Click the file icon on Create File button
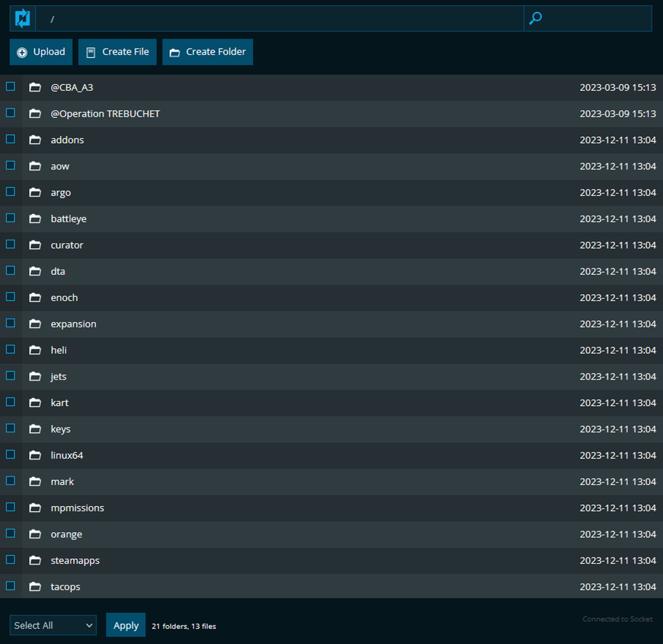 [x=90, y=52]
